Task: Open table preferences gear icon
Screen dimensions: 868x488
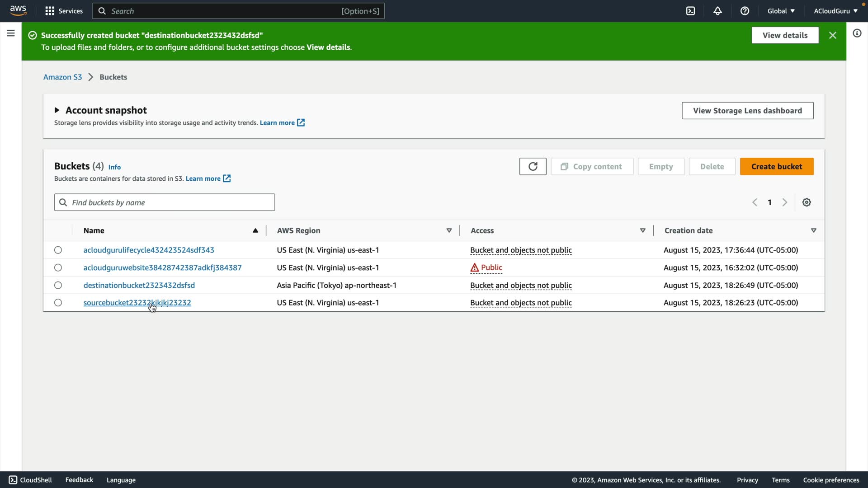Action: click(x=807, y=202)
